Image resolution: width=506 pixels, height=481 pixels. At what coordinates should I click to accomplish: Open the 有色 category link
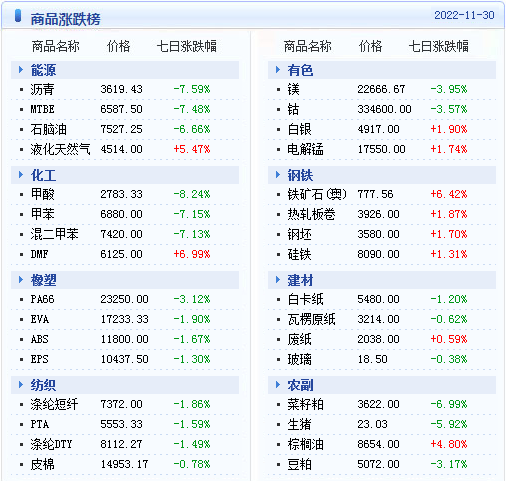coord(300,70)
